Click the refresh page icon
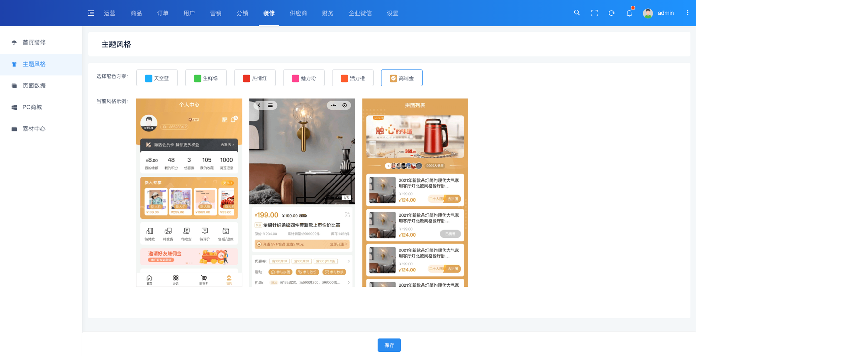 click(612, 13)
